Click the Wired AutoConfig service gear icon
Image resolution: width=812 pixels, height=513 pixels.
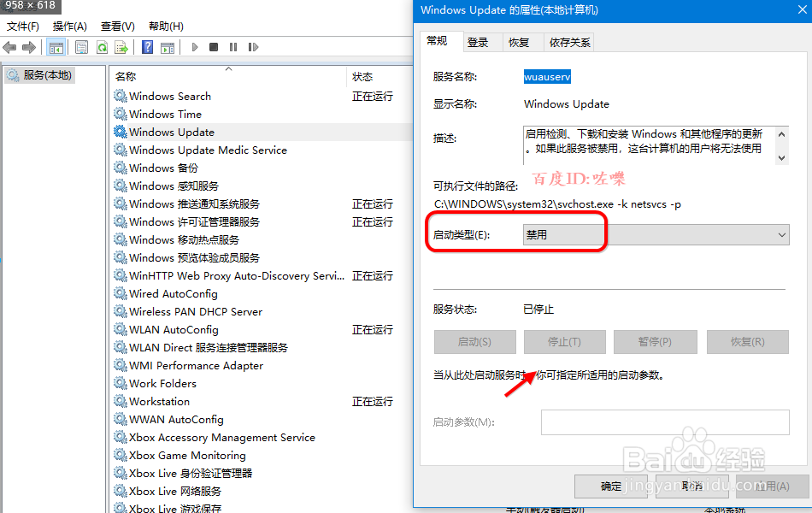121,293
